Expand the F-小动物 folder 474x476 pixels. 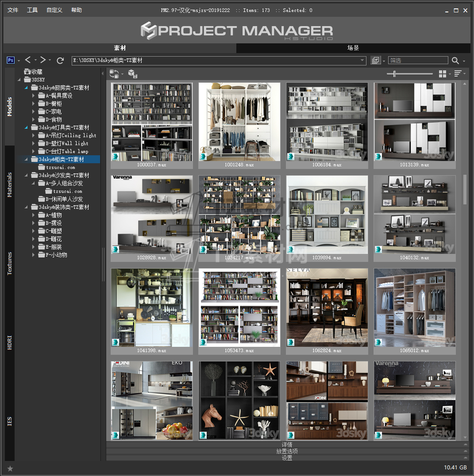pyautogui.click(x=34, y=255)
